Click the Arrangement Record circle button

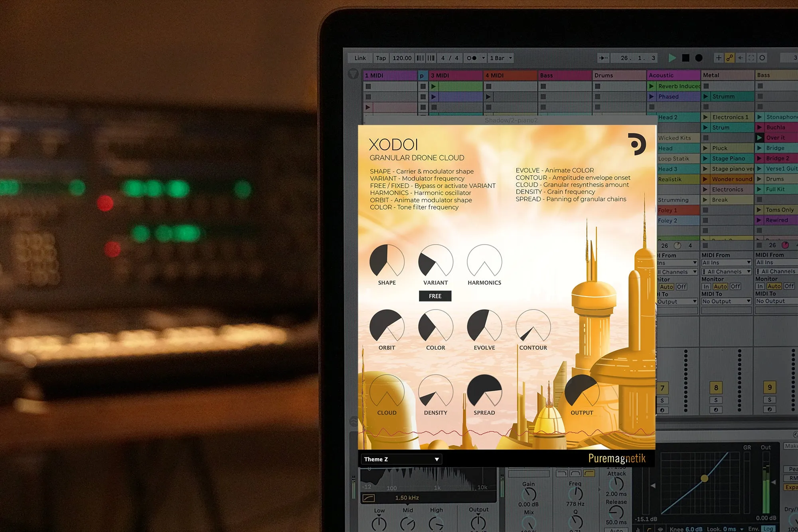pyautogui.click(x=699, y=58)
